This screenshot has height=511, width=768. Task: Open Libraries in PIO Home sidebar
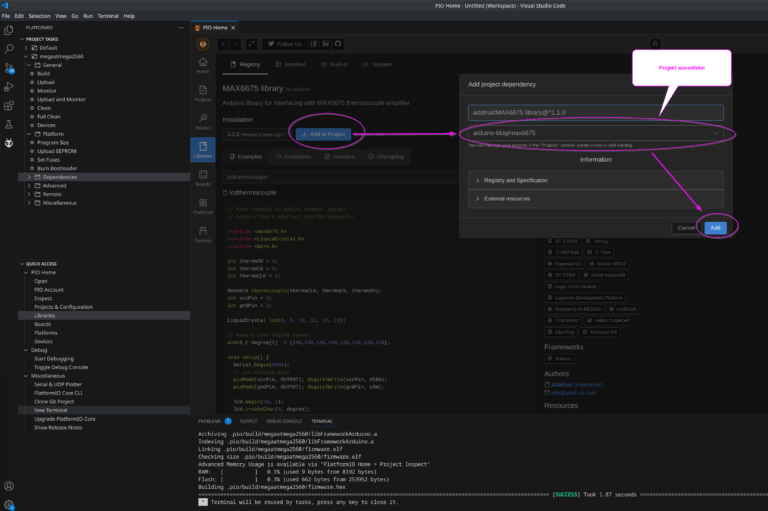pyautogui.click(x=203, y=149)
